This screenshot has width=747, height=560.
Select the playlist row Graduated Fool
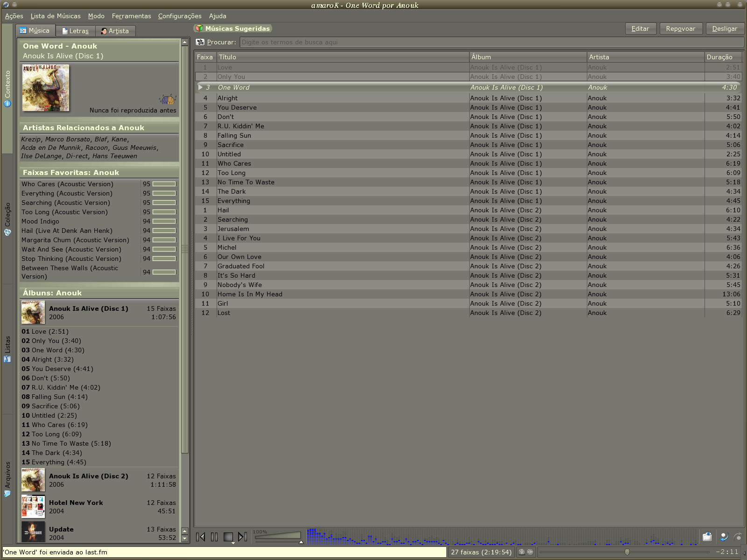468,266
